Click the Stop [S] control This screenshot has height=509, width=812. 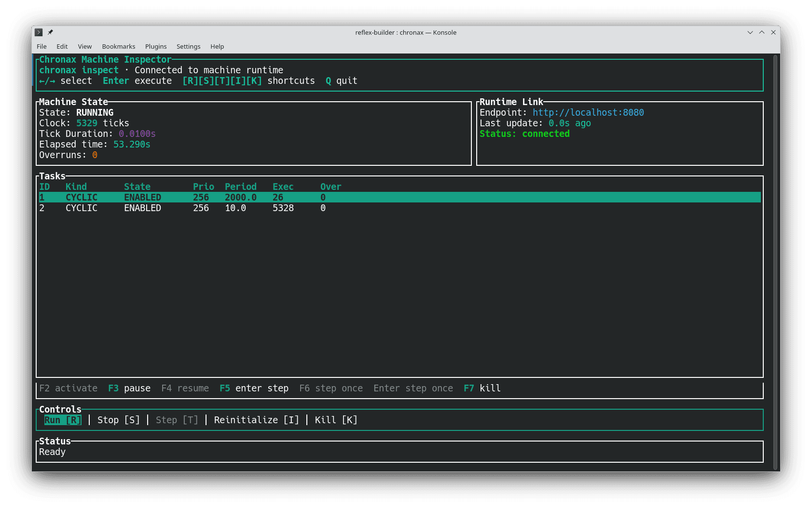[x=118, y=420]
